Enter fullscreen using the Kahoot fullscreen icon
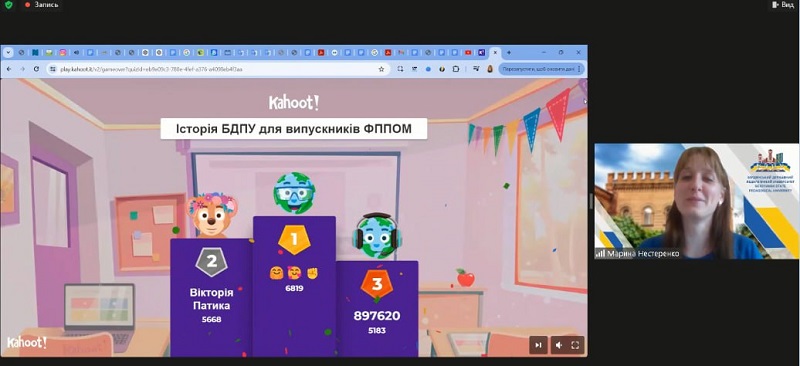The image size is (800, 366). [x=575, y=345]
